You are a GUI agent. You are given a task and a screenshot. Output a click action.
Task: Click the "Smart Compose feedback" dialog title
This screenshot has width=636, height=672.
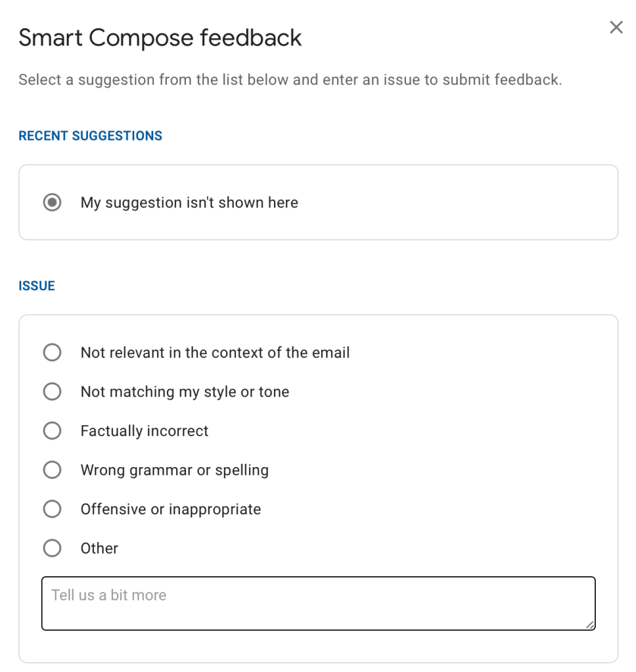(x=160, y=38)
